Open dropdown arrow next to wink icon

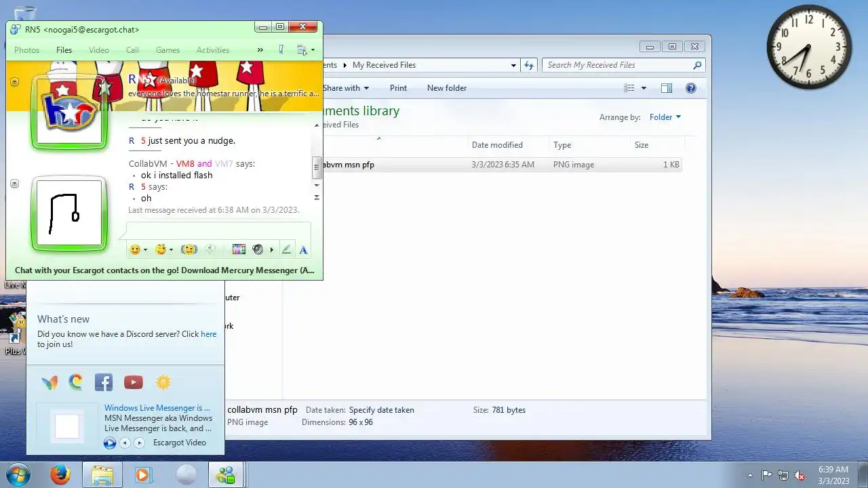pos(171,250)
